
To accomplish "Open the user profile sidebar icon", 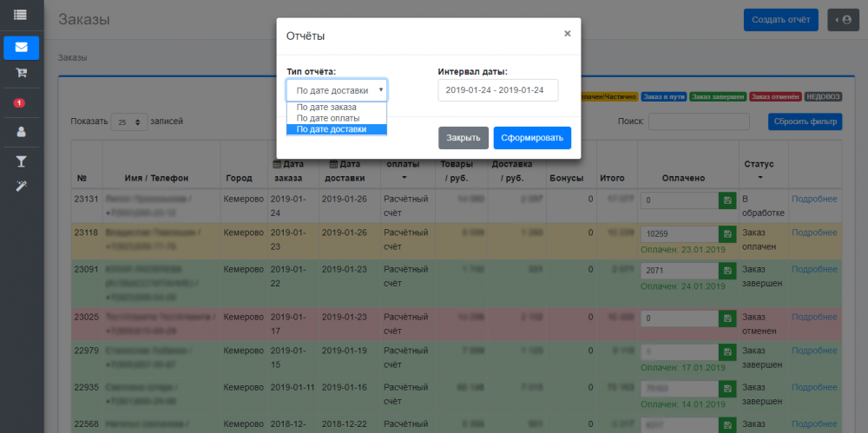I will point(21,132).
